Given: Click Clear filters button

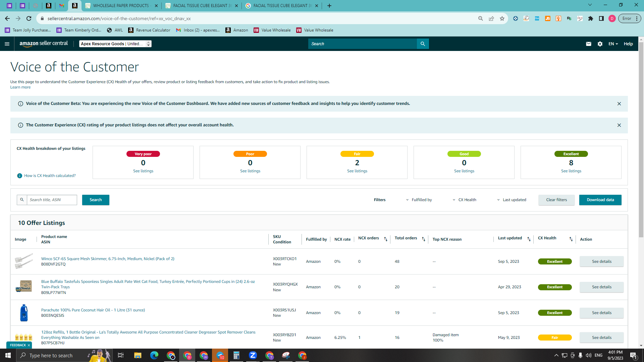Looking at the screenshot, I should click(556, 200).
